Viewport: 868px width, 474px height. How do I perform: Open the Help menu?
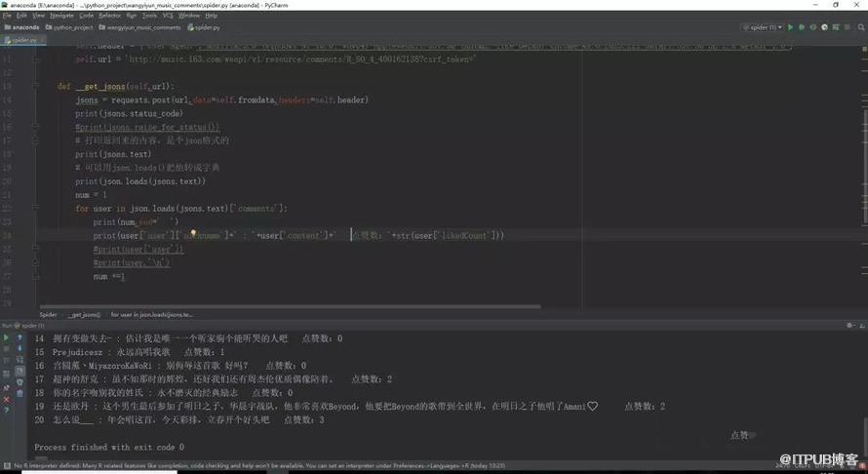tap(211, 16)
